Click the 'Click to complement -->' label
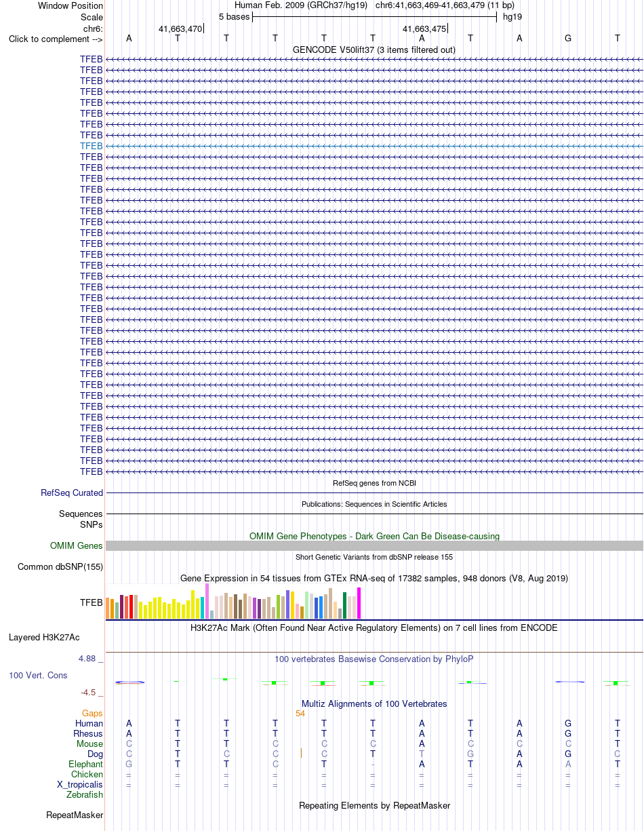This screenshot has height=831, width=644. point(56,39)
